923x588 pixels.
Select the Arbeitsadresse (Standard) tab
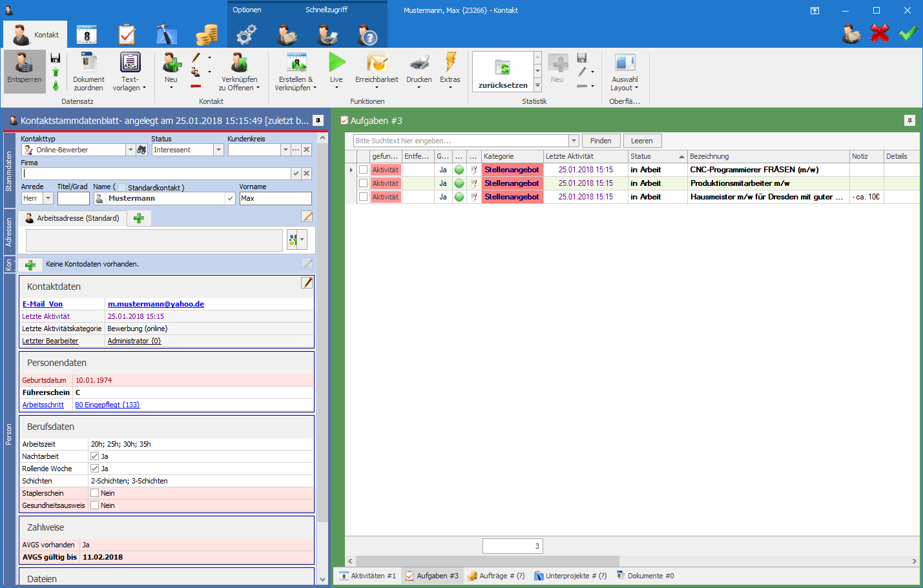[x=72, y=218]
